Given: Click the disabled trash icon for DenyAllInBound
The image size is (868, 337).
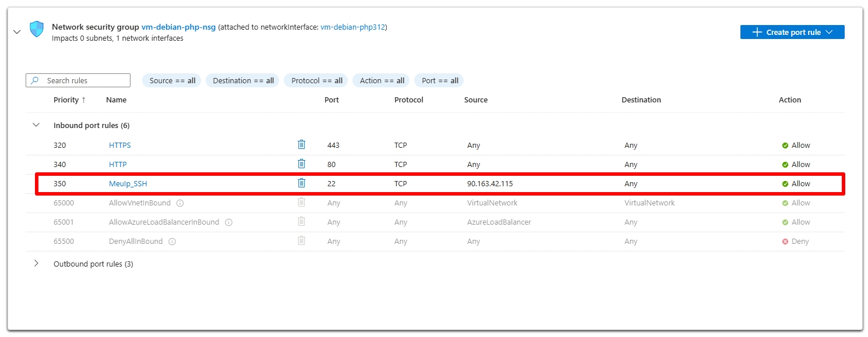Looking at the screenshot, I should tap(301, 240).
